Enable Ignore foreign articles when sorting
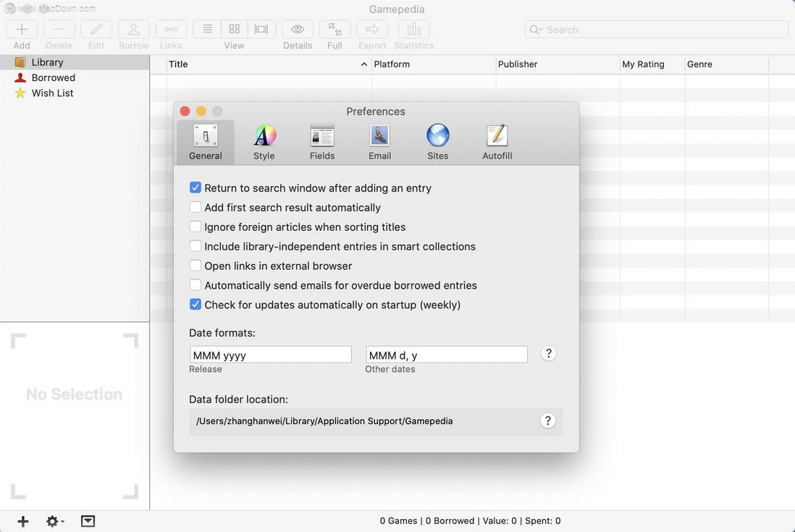Image resolution: width=795 pixels, height=532 pixels. [x=195, y=227]
